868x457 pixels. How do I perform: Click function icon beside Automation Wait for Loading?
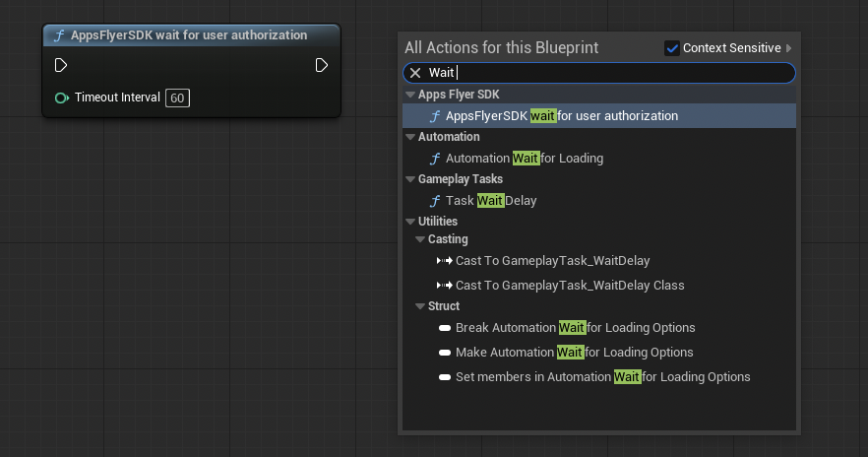point(435,159)
